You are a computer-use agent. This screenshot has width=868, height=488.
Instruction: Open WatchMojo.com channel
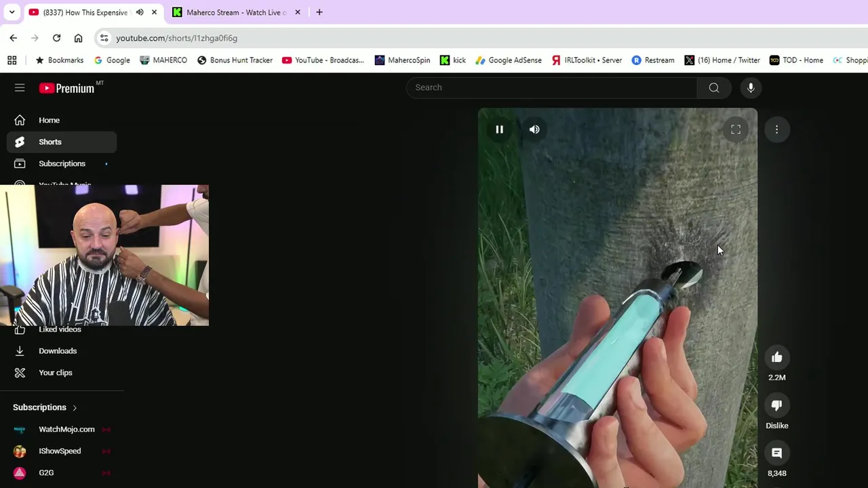[62, 429]
